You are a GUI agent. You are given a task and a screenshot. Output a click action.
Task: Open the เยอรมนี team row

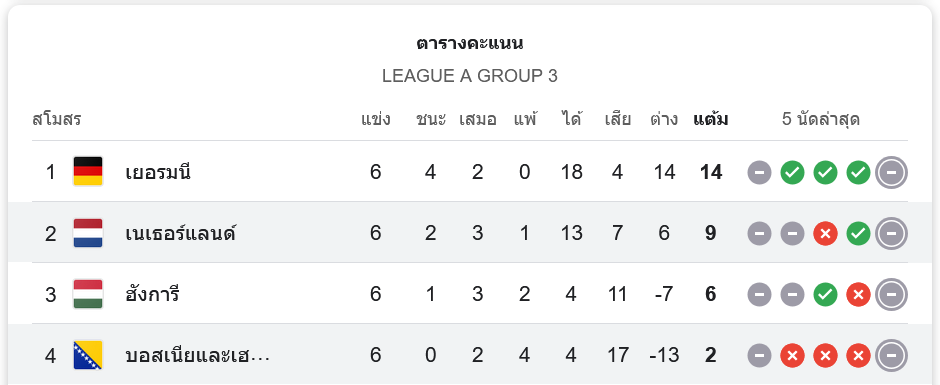tap(470, 172)
